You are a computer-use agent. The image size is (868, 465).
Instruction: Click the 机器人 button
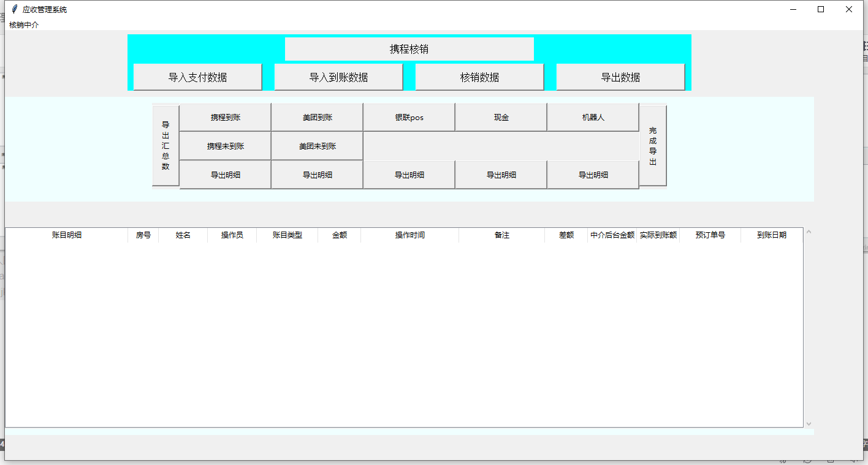coord(593,117)
